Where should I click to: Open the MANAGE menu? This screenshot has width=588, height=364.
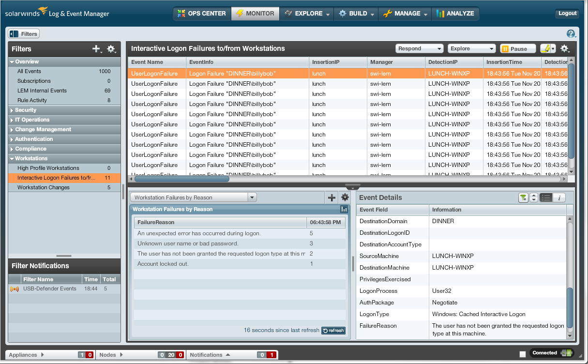pos(406,14)
